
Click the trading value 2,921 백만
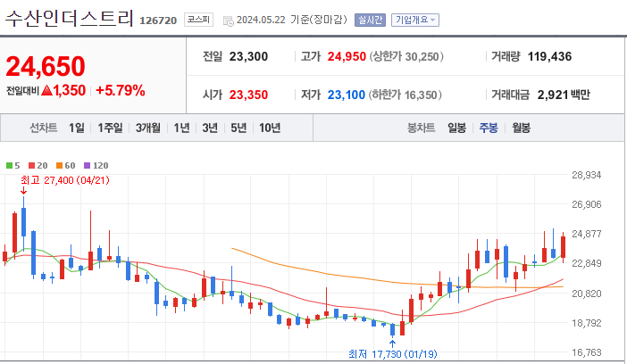(x=564, y=95)
